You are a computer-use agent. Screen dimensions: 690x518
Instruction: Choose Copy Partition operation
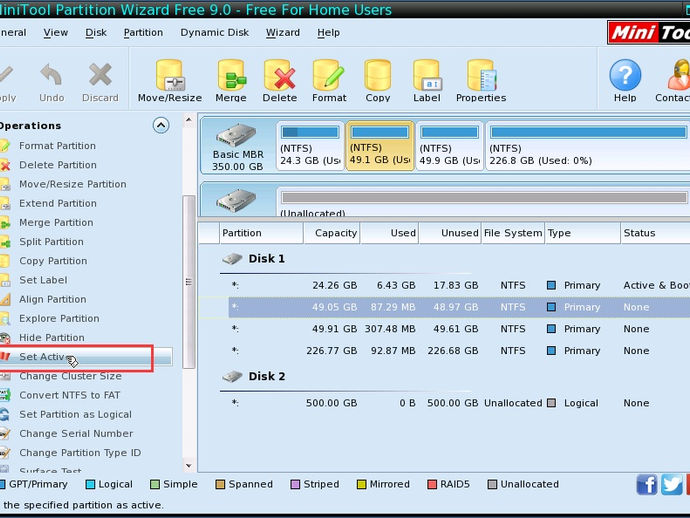[x=53, y=261]
